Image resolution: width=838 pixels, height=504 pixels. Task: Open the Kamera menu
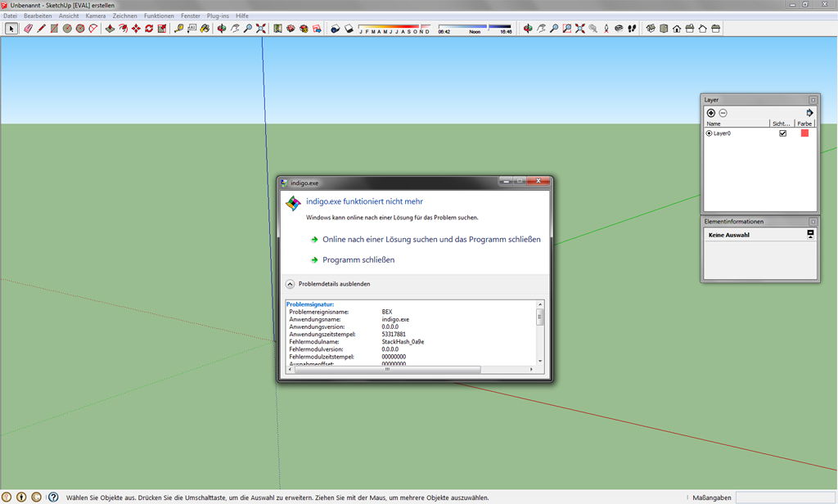point(96,16)
